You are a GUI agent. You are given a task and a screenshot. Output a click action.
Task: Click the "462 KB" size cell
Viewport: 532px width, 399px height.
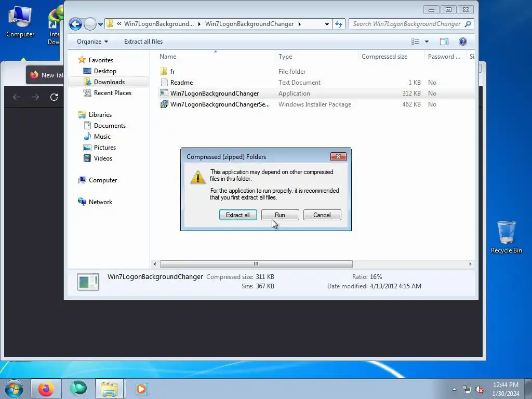411,104
